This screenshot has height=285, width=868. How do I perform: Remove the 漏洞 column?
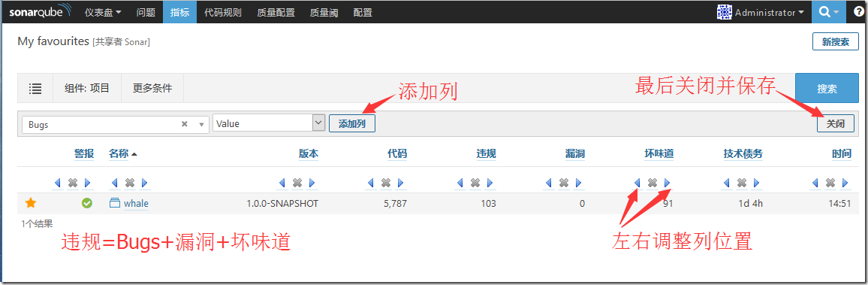coord(564,183)
